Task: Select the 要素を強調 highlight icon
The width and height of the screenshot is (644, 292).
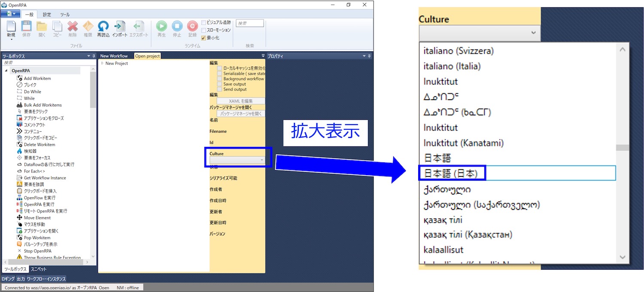Action: [19, 184]
